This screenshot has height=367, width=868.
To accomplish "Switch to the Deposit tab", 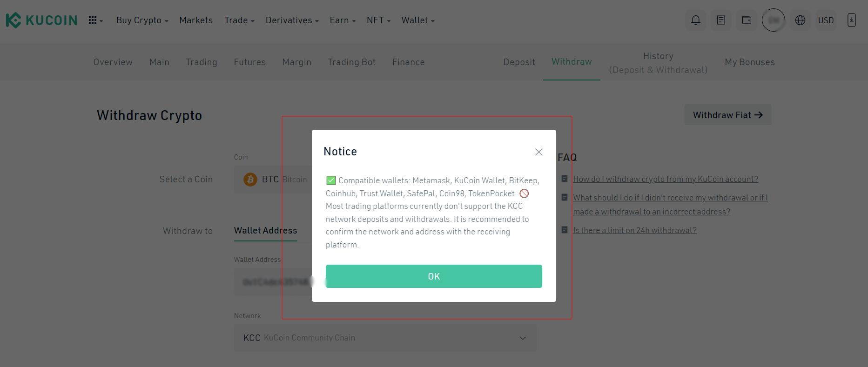I will point(519,62).
